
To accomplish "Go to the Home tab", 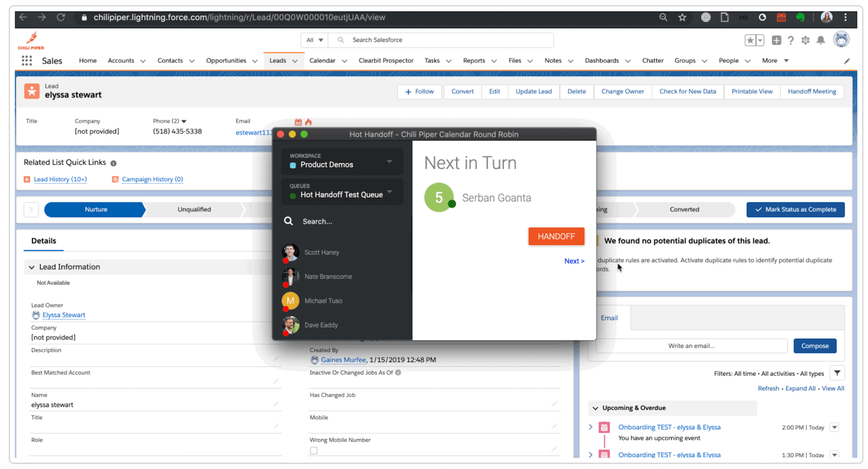I will tap(88, 61).
